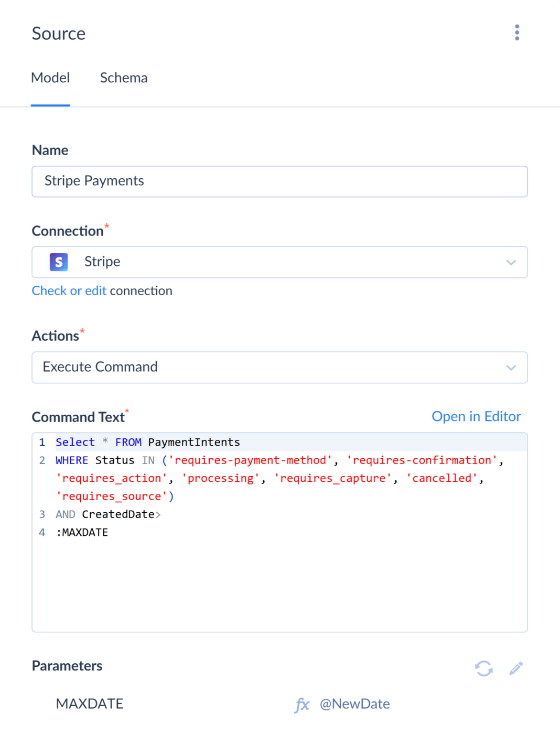
Task: Click the fx expression icon for MAXDATE
Action: pyautogui.click(x=302, y=705)
